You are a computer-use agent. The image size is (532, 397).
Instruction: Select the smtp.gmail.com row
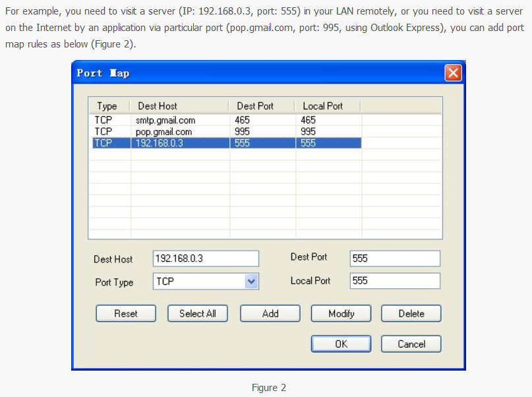227,120
